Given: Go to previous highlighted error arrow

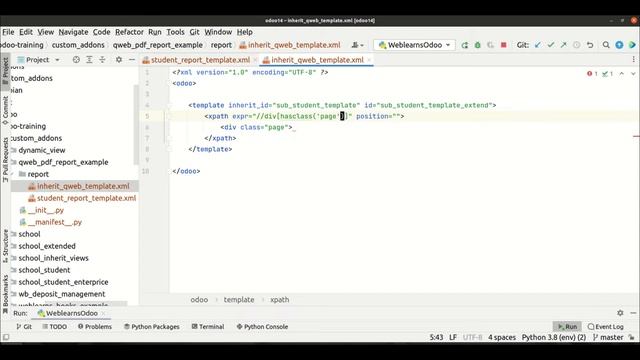Looking at the screenshot, I should click(x=622, y=74).
